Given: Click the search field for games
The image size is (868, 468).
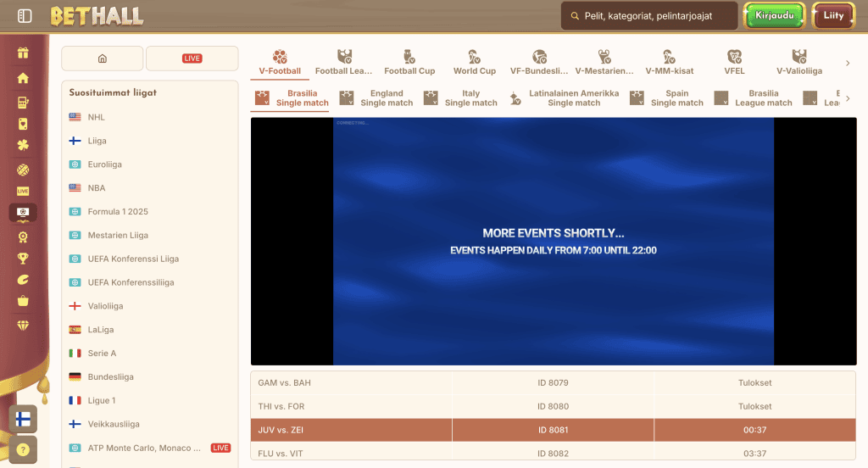Looking at the screenshot, I should tap(648, 16).
